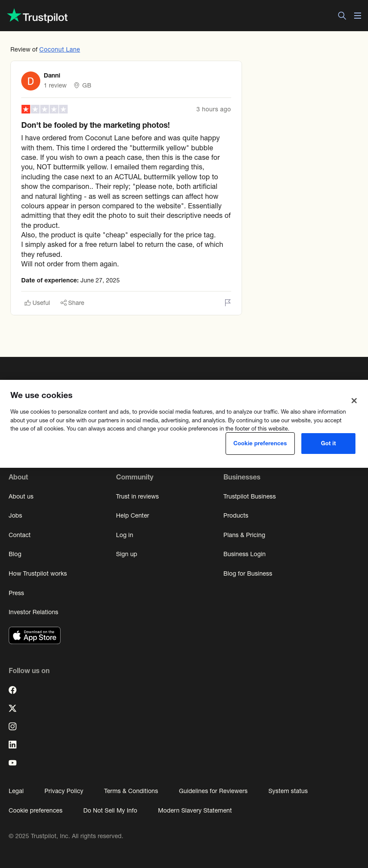
Task: Open Terms & Conditions
Action: click(131, 791)
